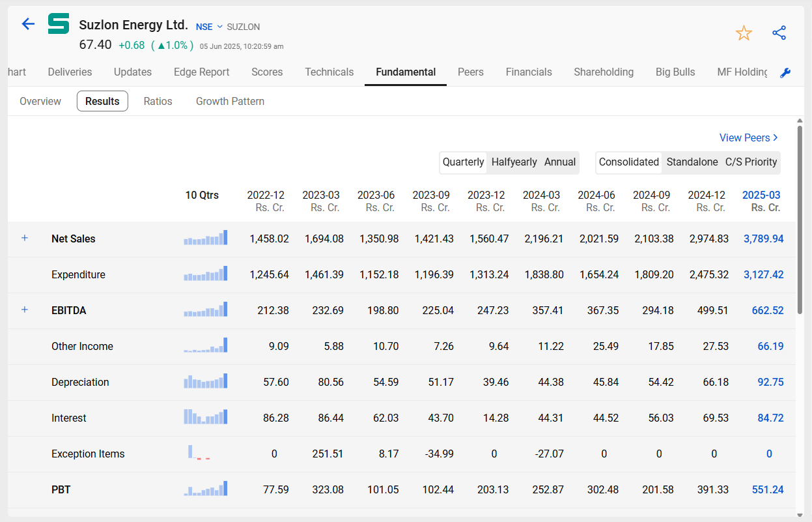Click the 2022-12 column header
812x522 pixels.
point(266,201)
